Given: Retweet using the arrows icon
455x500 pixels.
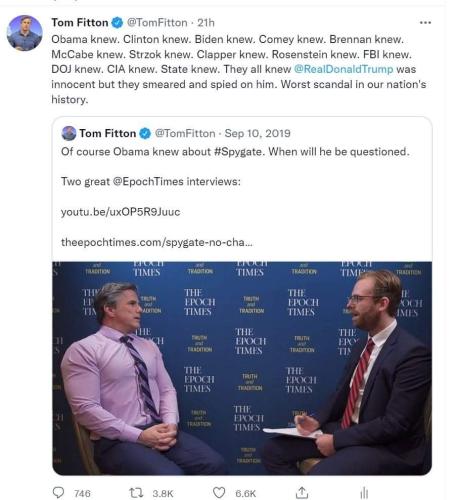Looking at the screenshot, I should (x=136, y=493).
